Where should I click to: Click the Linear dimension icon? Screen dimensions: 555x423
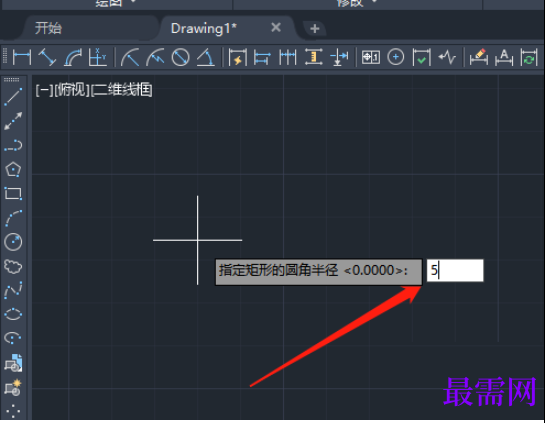tap(22, 57)
